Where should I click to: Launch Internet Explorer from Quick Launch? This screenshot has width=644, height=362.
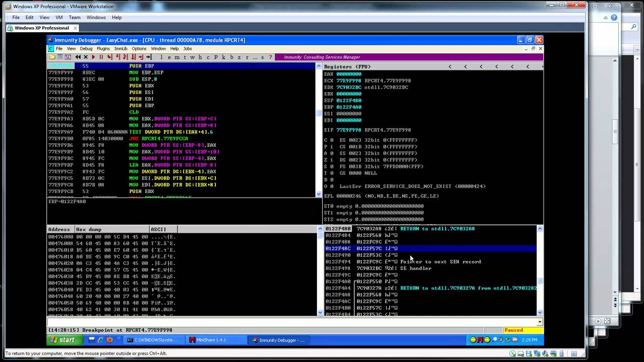101,340
